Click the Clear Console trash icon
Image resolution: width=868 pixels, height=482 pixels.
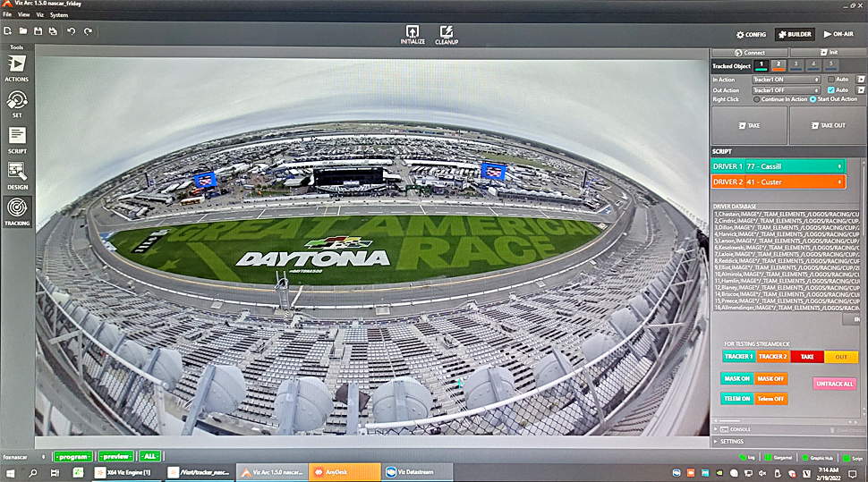832,430
